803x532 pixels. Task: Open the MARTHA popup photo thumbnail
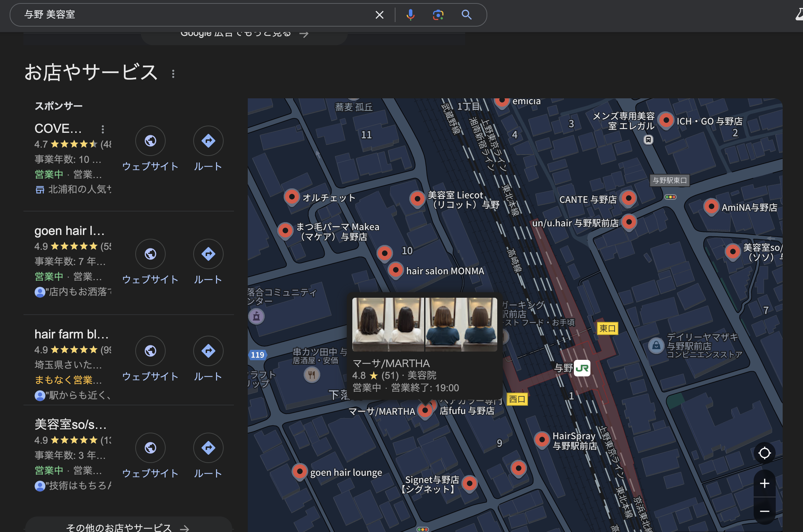click(x=424, y=324)
